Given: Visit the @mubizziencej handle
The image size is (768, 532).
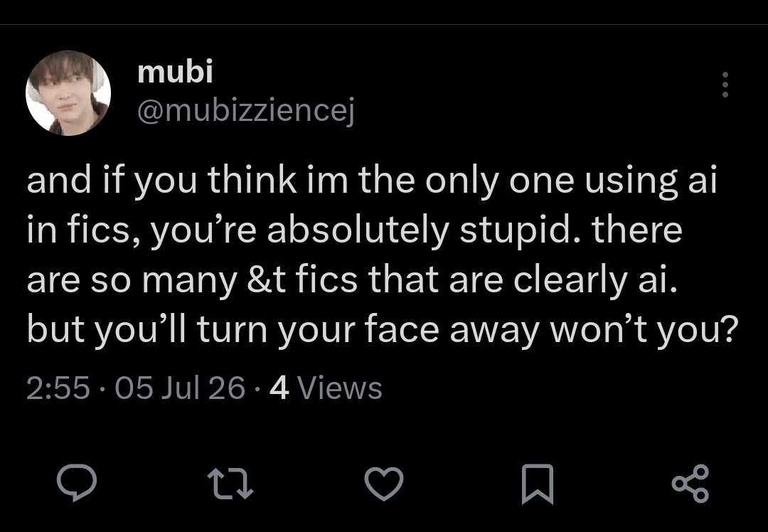Looking at the screenshot, I should [x=246, y=112].
